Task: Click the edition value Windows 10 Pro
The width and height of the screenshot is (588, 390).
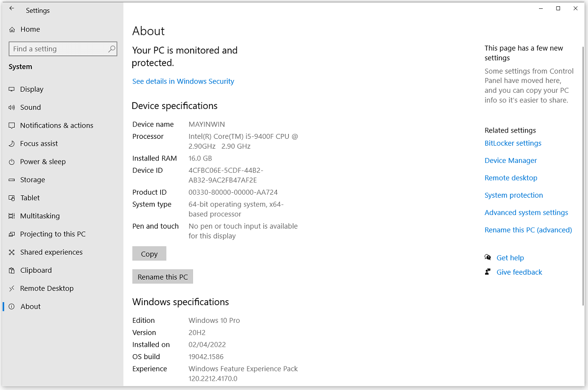Action: 214,320
